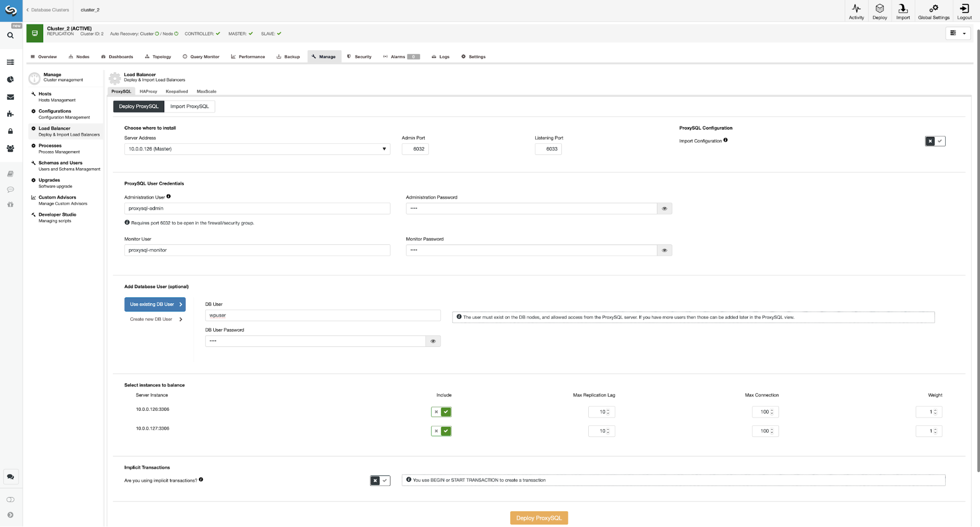Click the DB User field

pyautogui.click(x=323, y=316)
